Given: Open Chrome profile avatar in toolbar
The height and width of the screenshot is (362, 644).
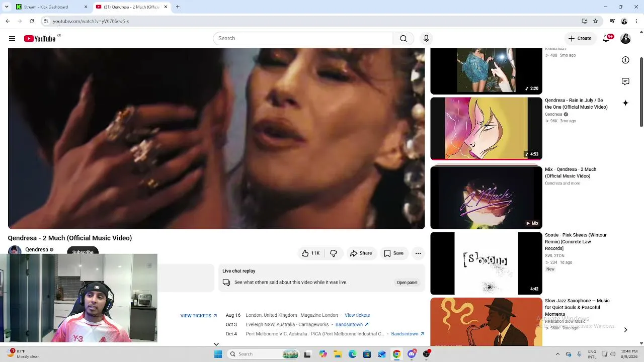Looking at the screenshot, I should pyautogui.click(x=624, y=21).
